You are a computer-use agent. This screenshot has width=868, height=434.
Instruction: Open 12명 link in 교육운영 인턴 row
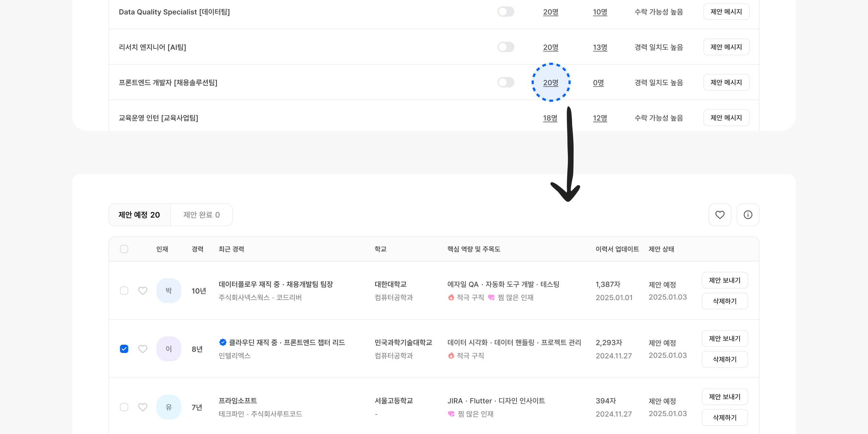[x=600, y=118]
